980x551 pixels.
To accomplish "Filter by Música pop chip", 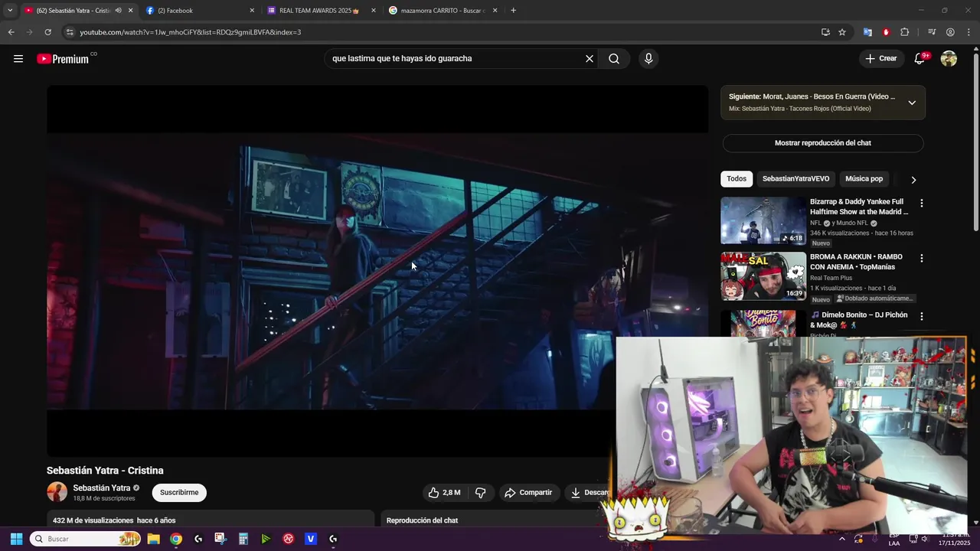I will pyautogui.click(x=864, y=179).
